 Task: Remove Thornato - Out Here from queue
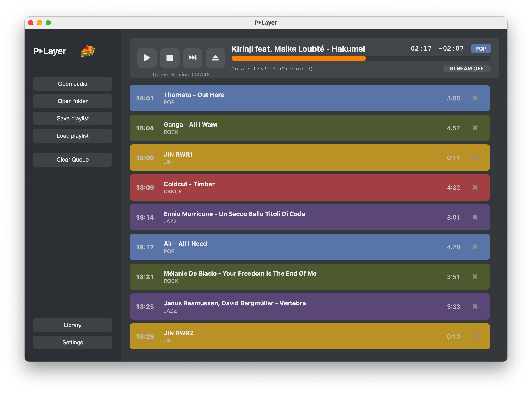pyautogui.click(x=475, y=98)
